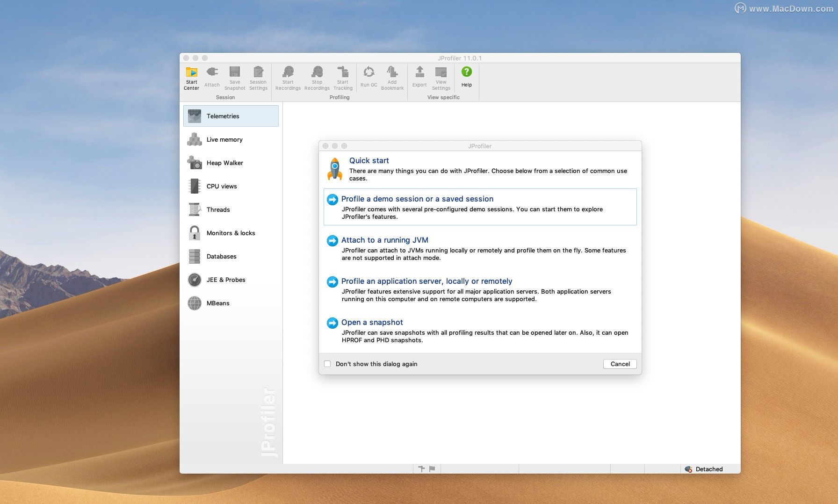The image size is (838, 504).
Task: Open JEE & Probes section
Action: (231, 280)
